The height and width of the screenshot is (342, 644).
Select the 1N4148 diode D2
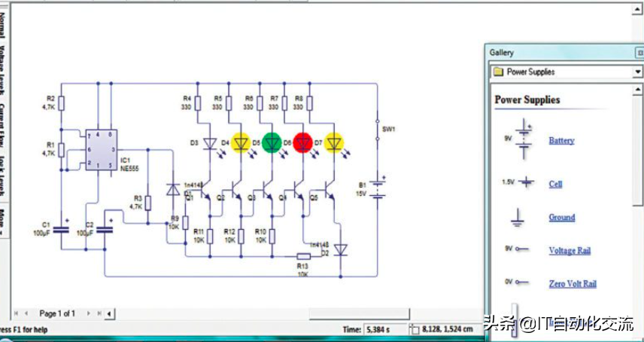coord(341,249)
